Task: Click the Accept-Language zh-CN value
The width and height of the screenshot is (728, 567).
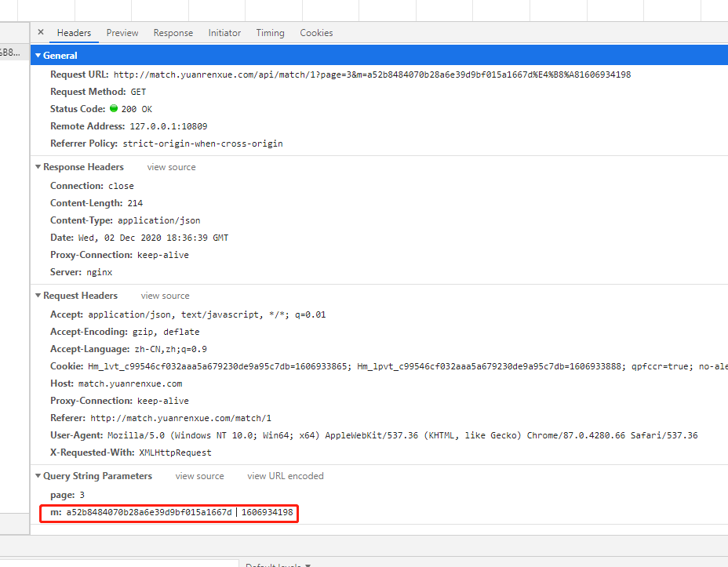Action: coord(171,349)
